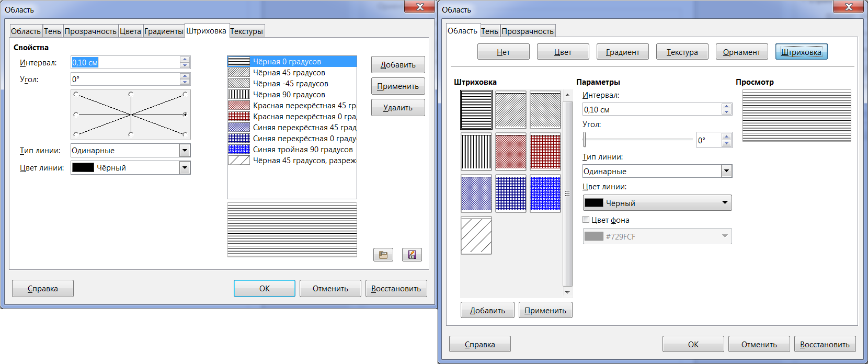
Task: Select the red crossed 0 degrees hatching thumbnail
Action: point(545,152)
